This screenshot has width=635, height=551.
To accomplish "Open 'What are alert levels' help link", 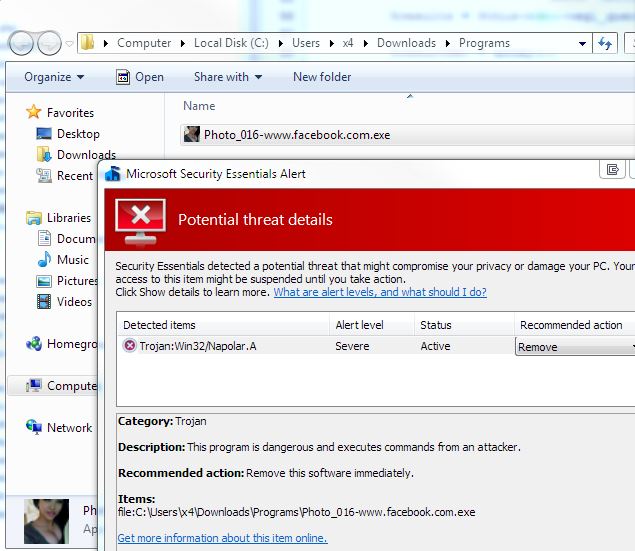I will coord(380,292).
